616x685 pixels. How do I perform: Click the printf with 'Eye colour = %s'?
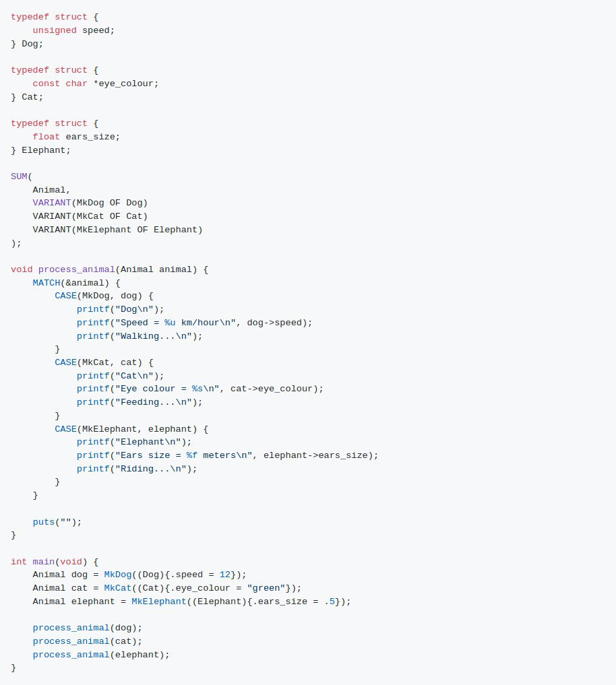click(199, 389)
